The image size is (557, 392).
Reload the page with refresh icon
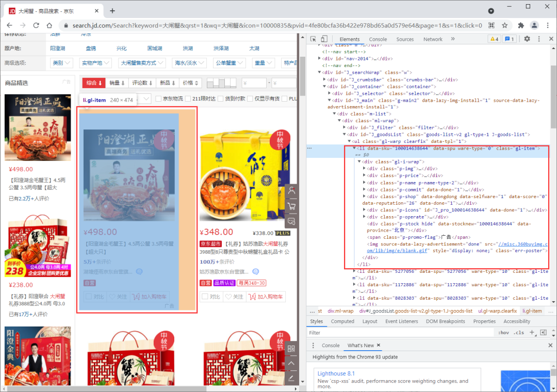coord(36,25)
